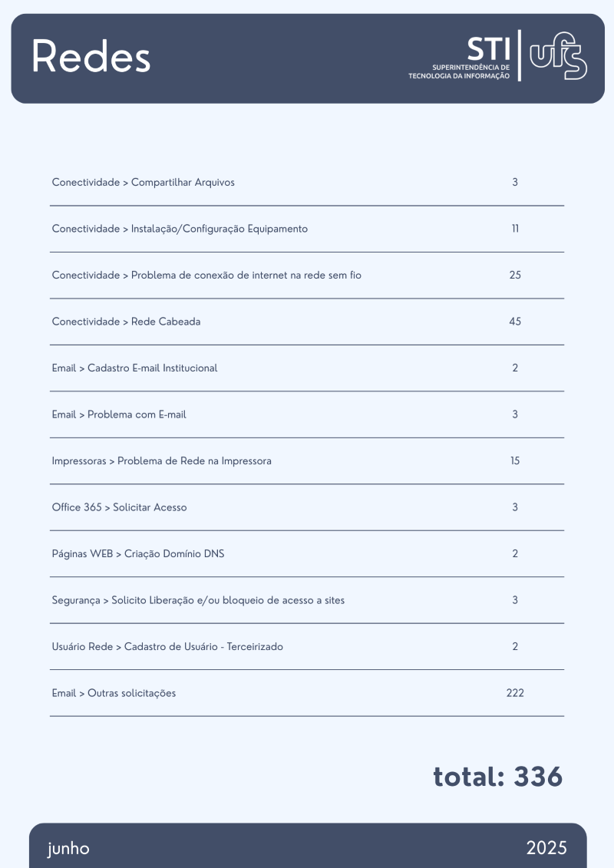Click the 45 count for Rede Cabeada
The height and width of the screenshot is (868, 614).
click(515, 322)
